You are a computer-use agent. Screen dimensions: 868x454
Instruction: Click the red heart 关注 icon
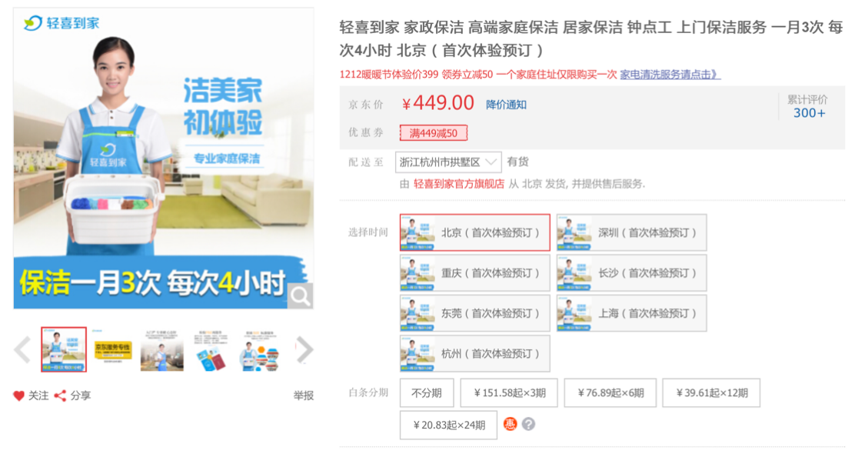(x=18, y=396)
